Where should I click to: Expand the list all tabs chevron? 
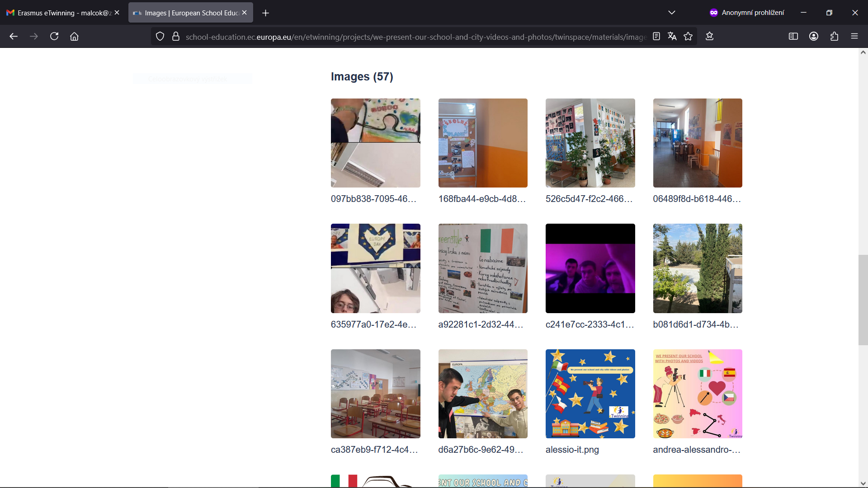click(x=672, y=13)
